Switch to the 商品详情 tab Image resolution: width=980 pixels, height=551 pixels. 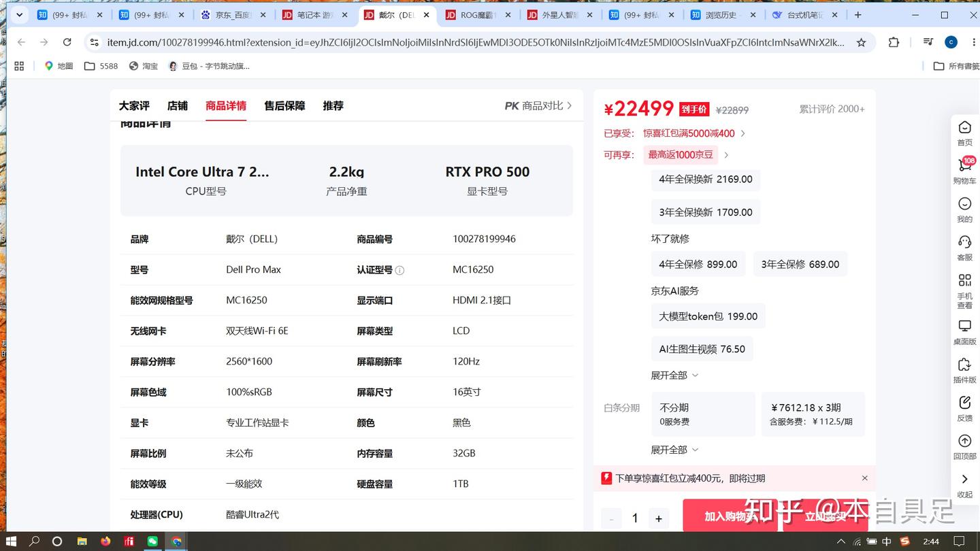(x=226, y=105)
